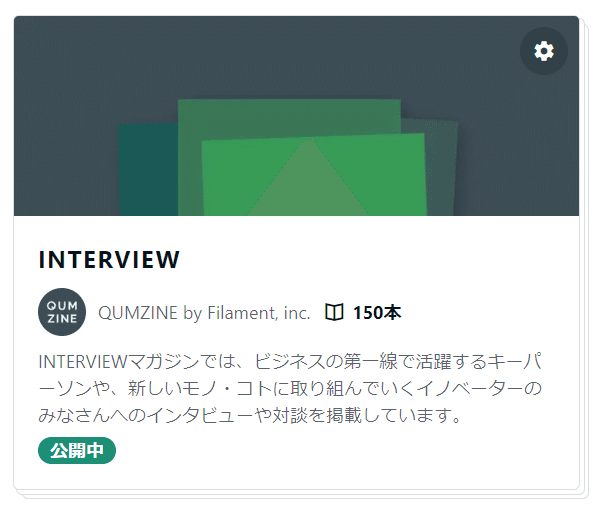
Task: Click the dark circle surrounding the gear
Action: pyautogui.click(x=543, y=51)
